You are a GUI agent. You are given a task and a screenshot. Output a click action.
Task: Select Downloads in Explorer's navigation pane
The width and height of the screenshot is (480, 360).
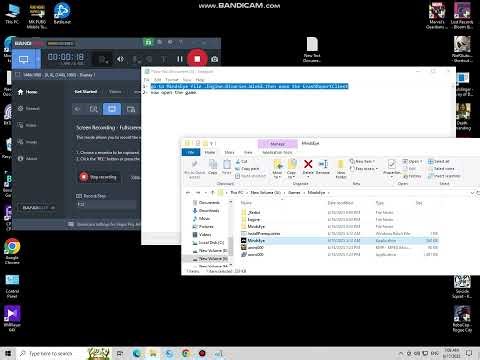tap(206, 211)
